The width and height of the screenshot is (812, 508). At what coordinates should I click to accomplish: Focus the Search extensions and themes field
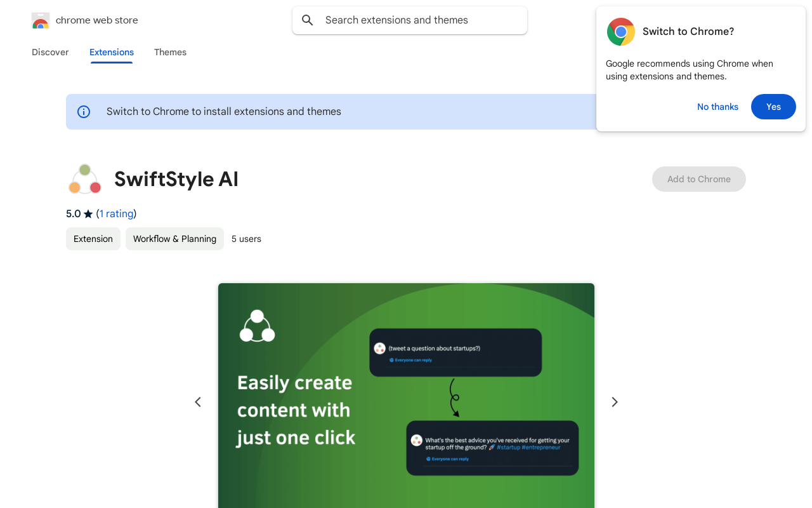click(x=419, y=20)
